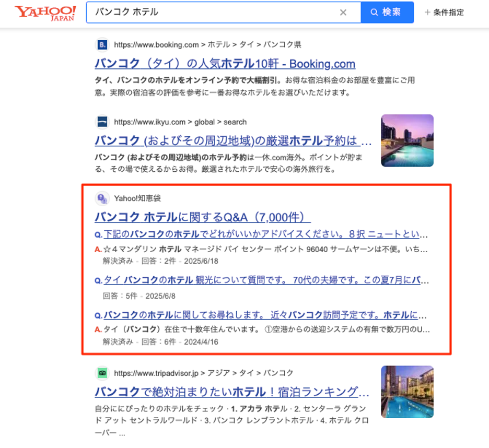Click the ikyu.com global search URL
The width and height of the screenshot is (489, 448).
[x=180, y=122]
